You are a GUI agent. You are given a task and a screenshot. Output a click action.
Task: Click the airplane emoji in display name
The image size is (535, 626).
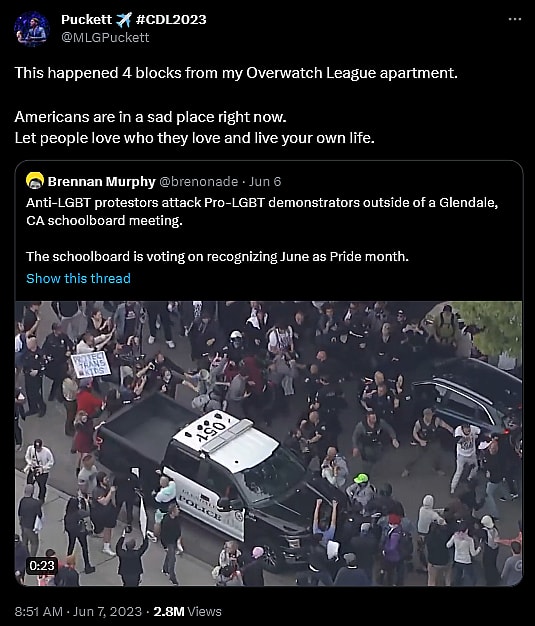(124, 20)
